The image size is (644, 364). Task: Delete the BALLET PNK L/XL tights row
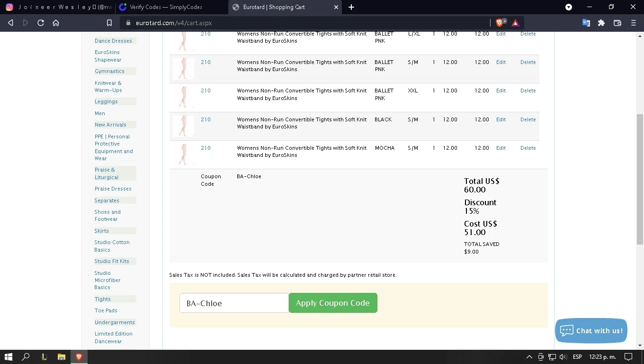(528, 34)
